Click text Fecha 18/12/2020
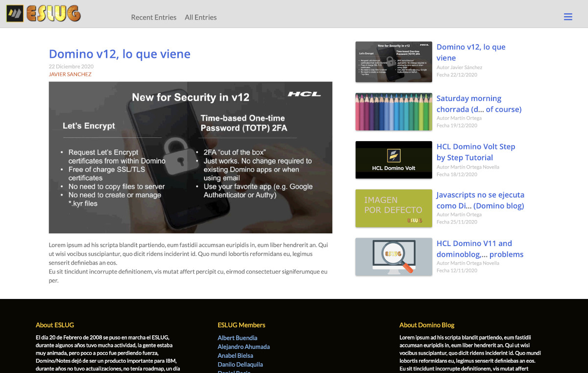This screenshot has height=373, width=588. (x=457, y=174)
